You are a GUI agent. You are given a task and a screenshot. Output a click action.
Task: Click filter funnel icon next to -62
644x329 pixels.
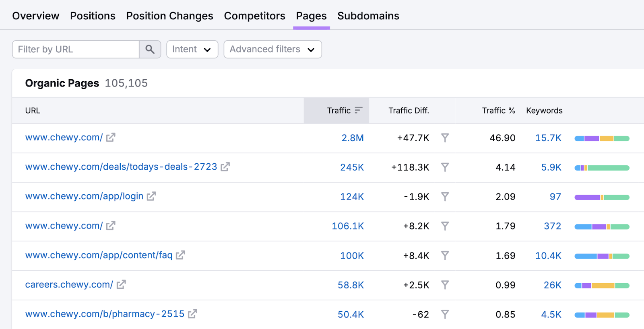click(x=445, y=315)
